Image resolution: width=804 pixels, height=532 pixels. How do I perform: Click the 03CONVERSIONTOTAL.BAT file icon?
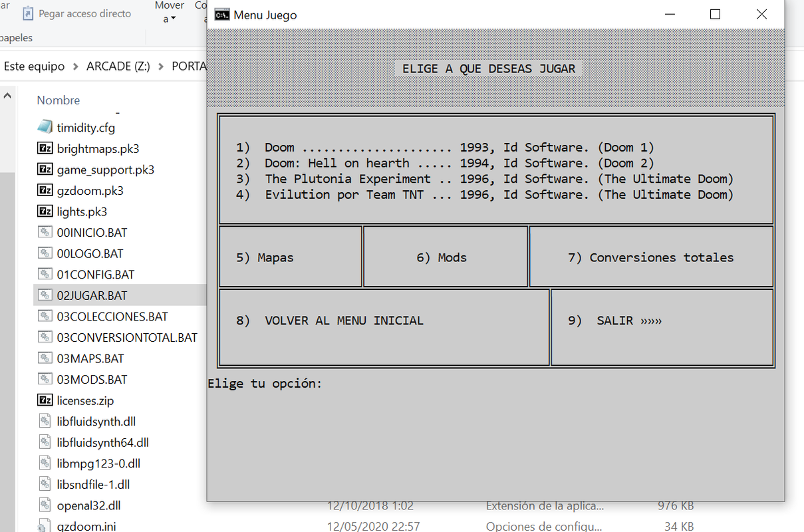coord(45,337)
